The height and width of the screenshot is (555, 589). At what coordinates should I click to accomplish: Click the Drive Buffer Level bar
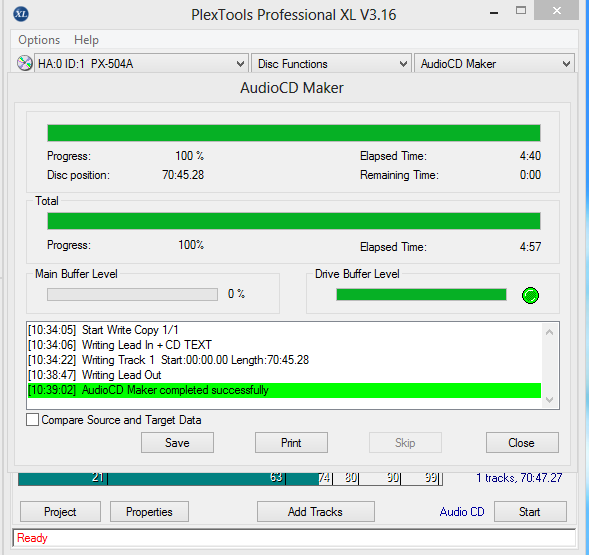tap(421, 295)
